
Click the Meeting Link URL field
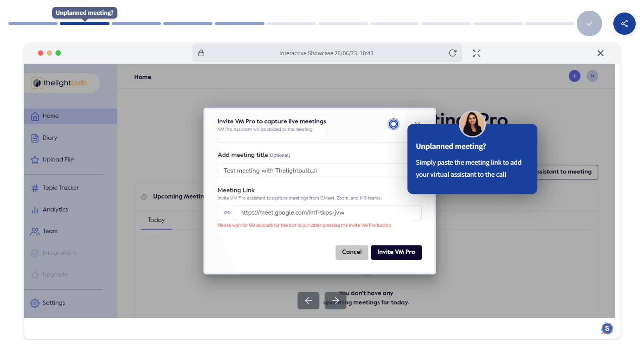click(328, 213)
